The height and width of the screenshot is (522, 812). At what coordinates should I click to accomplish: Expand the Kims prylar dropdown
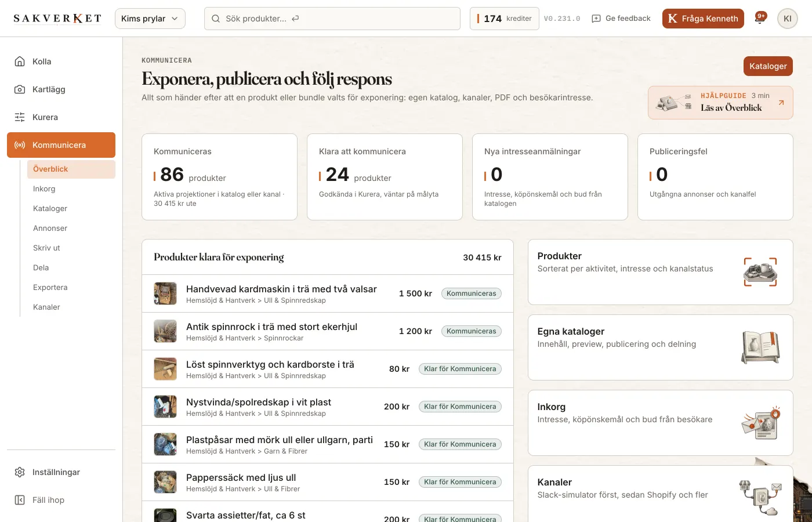click(x=150, y=19)
